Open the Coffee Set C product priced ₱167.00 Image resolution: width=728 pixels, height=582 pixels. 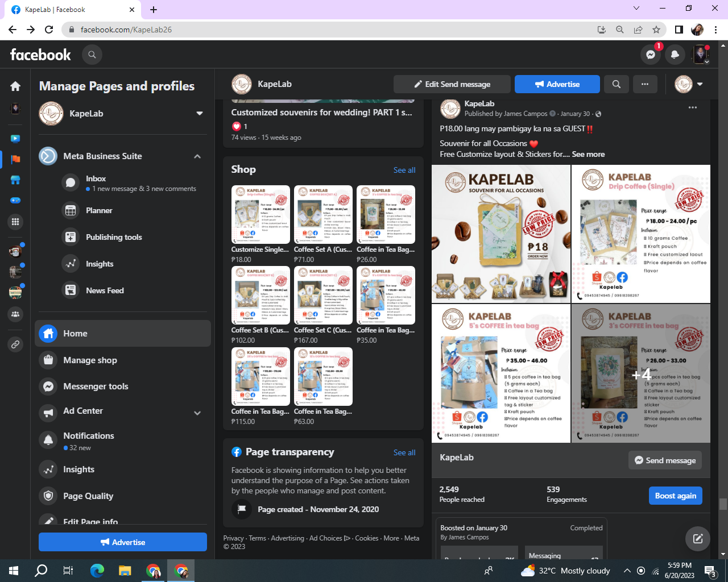coord(323,296)
